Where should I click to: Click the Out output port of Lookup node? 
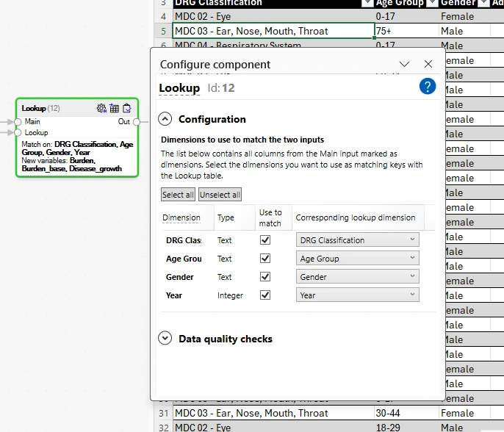137,122
